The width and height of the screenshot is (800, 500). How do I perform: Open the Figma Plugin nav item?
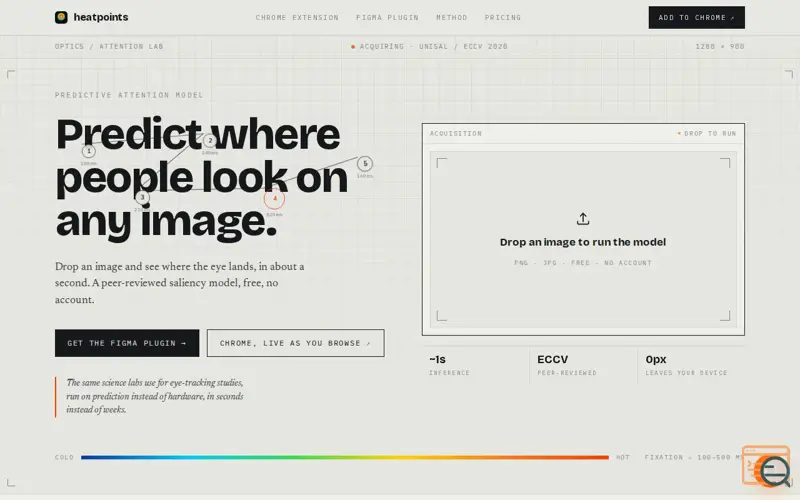(387, 17)
